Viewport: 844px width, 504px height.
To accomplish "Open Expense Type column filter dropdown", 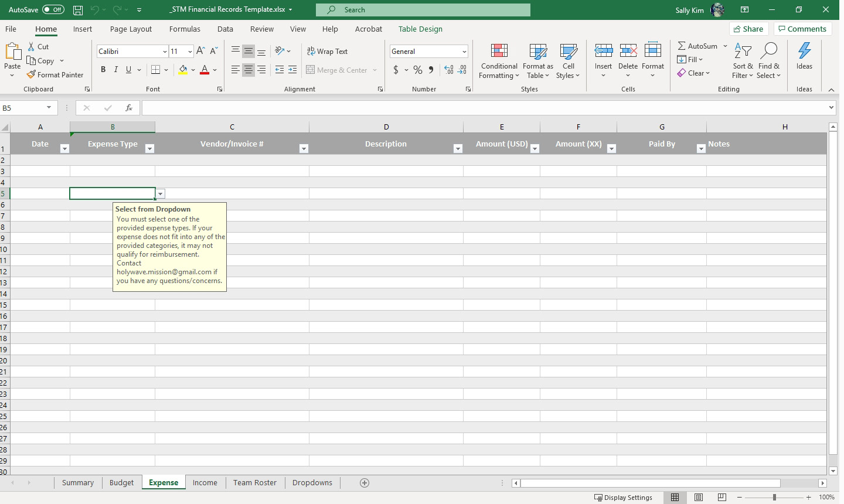I will [x=149, y=149].
